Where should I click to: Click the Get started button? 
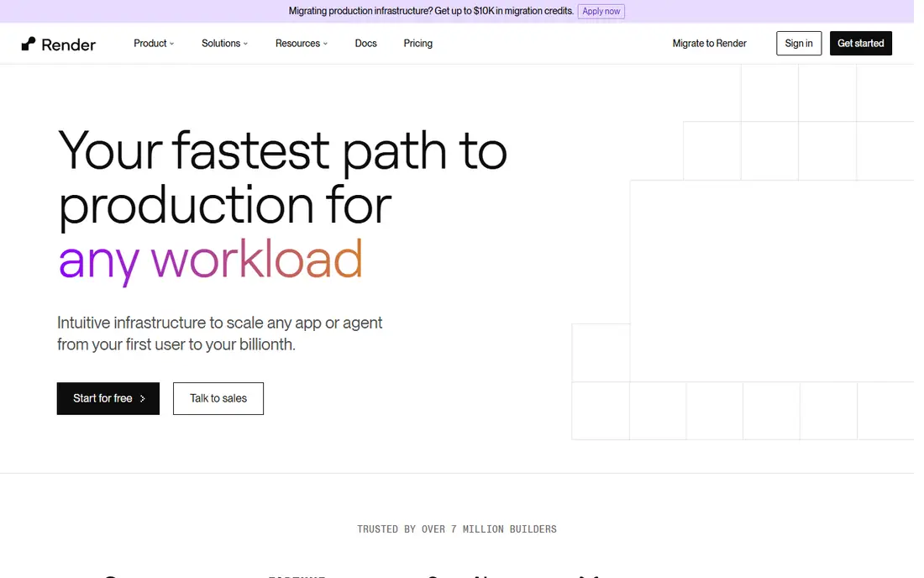860,44
